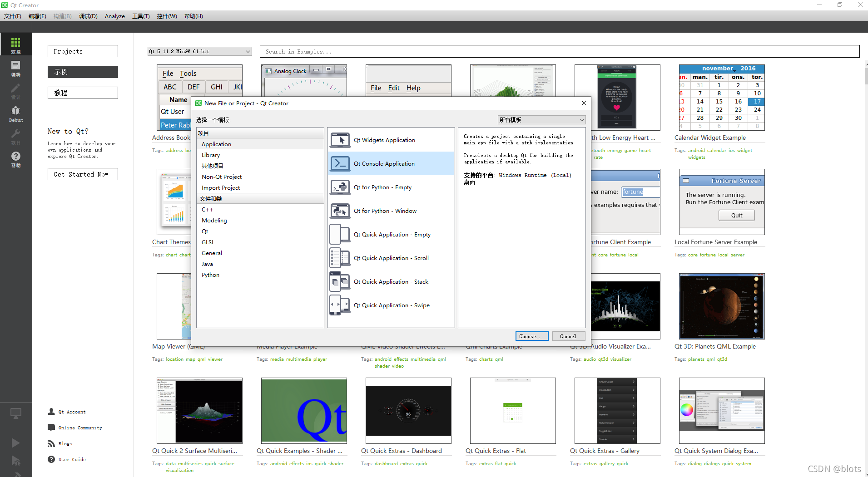Click the Qt Quick Application Stack icon

tap(340, 282)
